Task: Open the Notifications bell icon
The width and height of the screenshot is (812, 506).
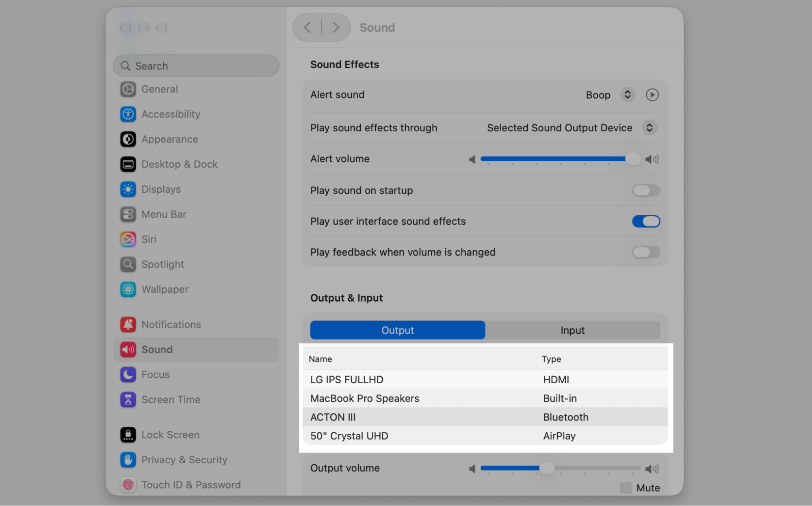Action: (x=128, y=324)
